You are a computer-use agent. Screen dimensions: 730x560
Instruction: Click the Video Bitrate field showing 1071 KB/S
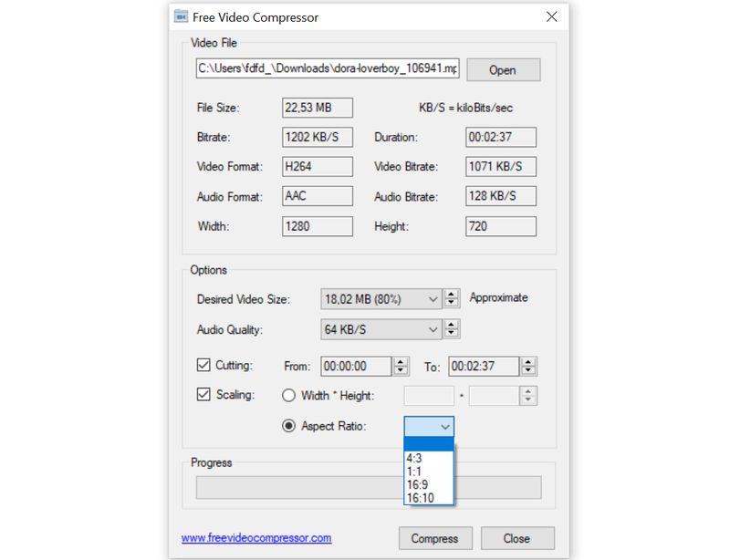(500, 167)
